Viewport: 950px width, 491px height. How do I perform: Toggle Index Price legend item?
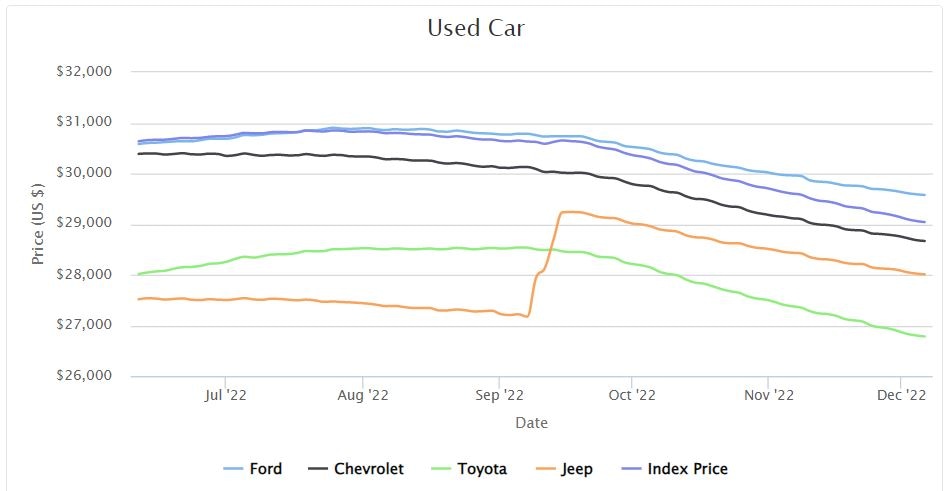[687, 469]
